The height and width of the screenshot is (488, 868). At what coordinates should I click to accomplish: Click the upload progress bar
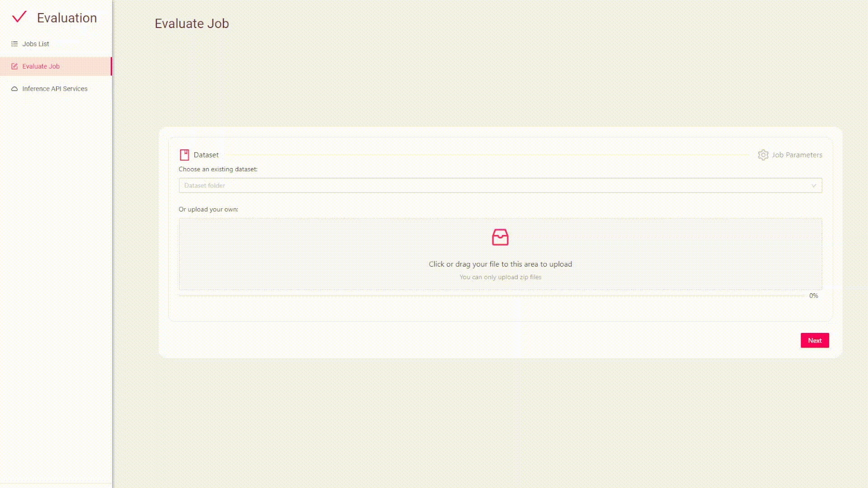click(x=492, y=296)
